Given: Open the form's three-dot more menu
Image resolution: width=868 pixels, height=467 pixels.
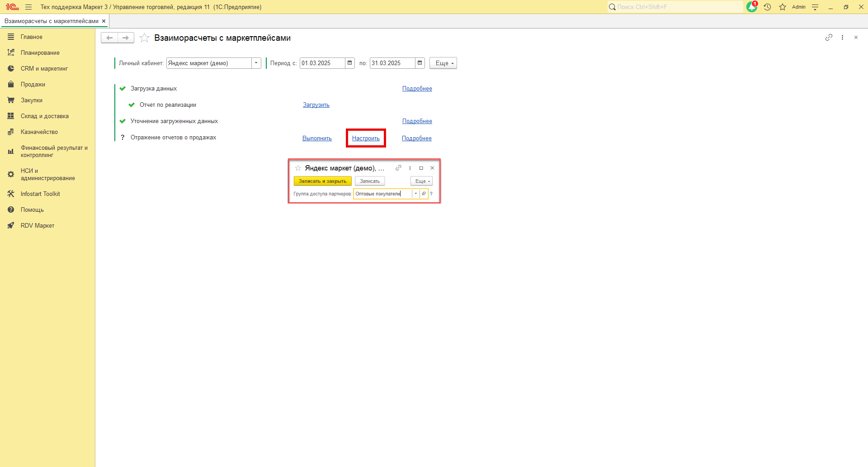Looking at the screenshot, I should click(x=842, y=38).
